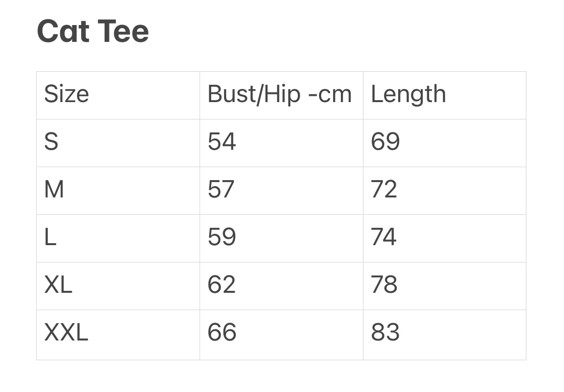Click the word Tee in the heading
Viewport: 564px width, 392px height.
[x=123, y=31]
